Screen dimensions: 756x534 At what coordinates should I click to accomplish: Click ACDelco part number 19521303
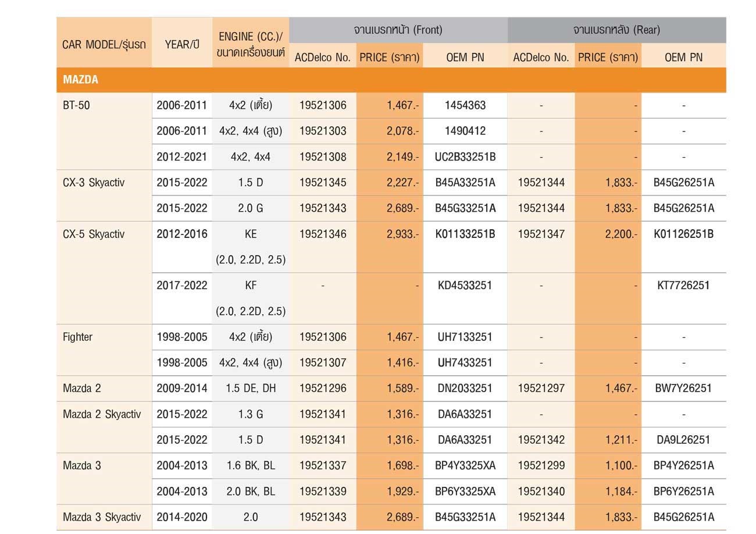[x=323, y=131]
